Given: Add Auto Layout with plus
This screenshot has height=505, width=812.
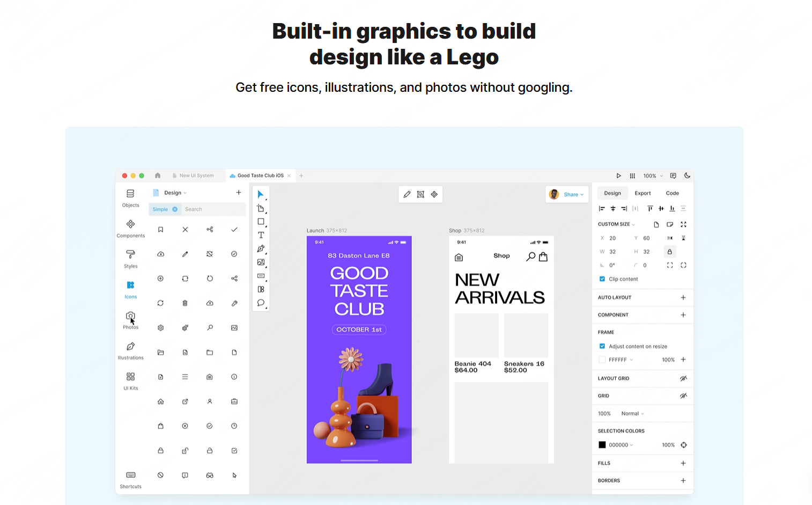Looking at the screenshot, I should [x=683, y=297].
